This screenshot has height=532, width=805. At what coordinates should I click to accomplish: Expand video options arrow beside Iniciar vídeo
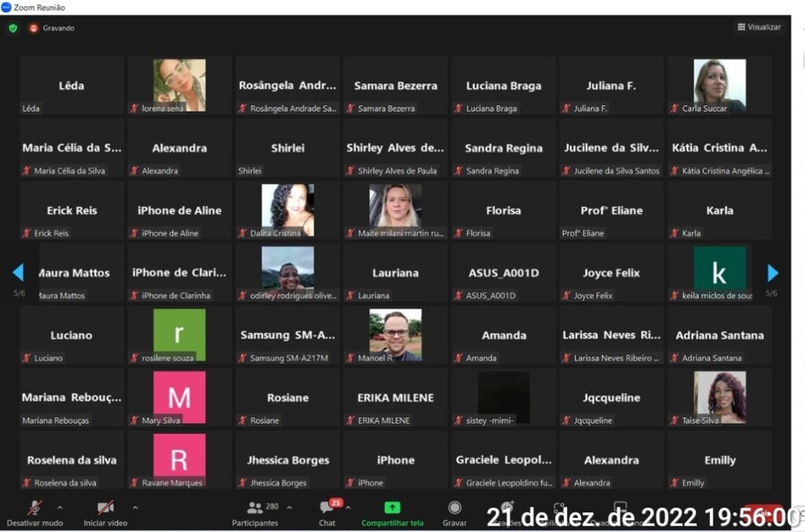click(134, 507)
